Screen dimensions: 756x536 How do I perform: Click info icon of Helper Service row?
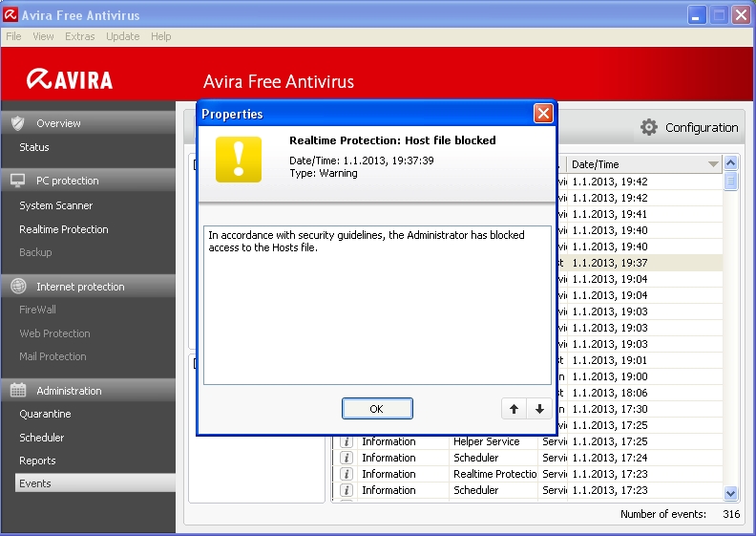(x=346, y=441)
